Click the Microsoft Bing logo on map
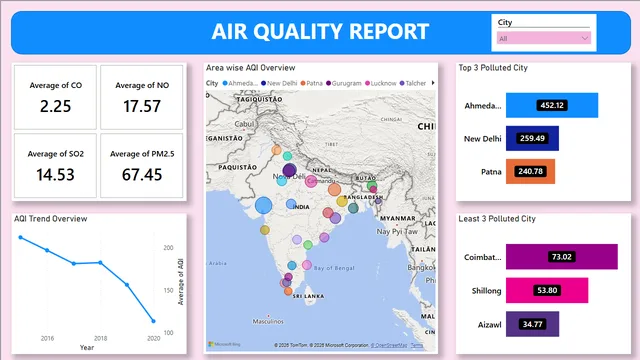The height and width of the screenshot is (360, 640). [x=224, y=344]
